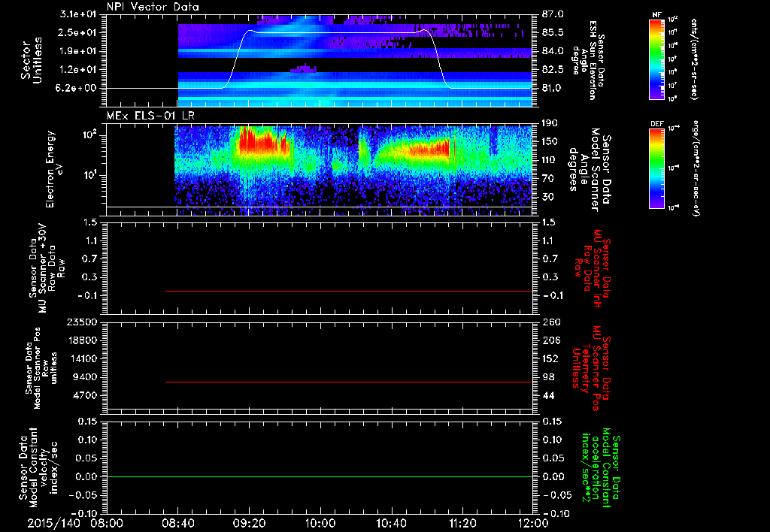Click the red "MU Scanner Inh Raw Data" title
The image size is (770, 532).
[593, 268]
